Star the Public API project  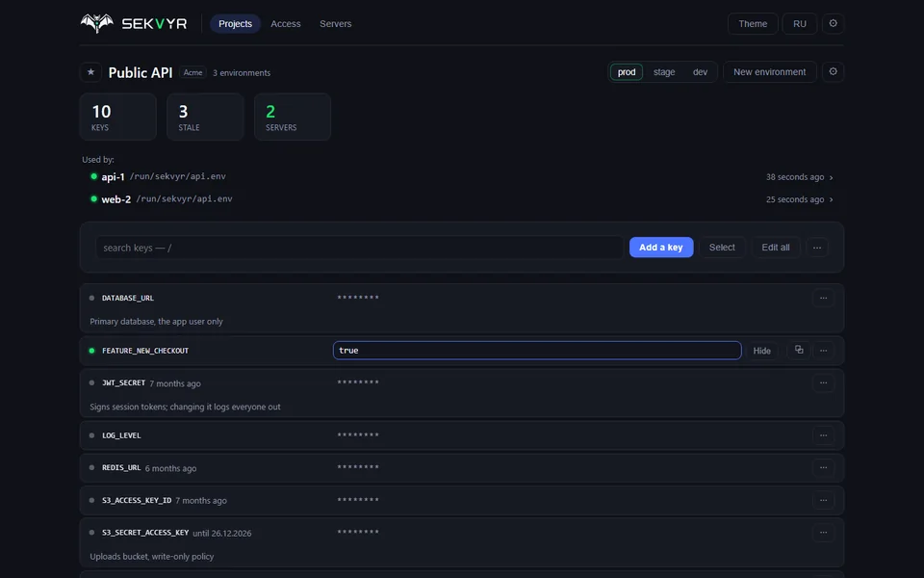click(x=90, y=72)
